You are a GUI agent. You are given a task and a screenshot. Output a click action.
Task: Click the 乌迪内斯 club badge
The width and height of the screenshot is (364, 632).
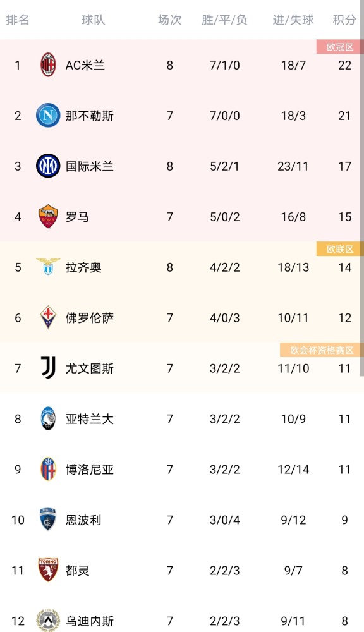pos(48,621)
